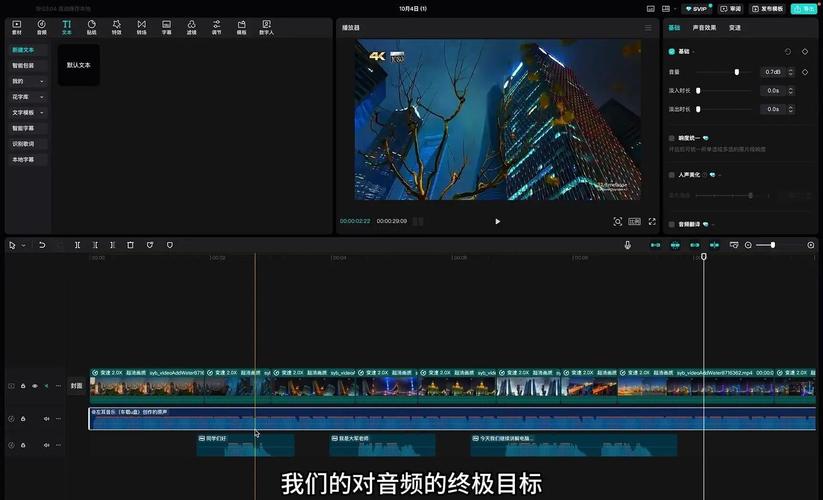
Task: Open the 转场 transitions panel
Action: point(142,27)
